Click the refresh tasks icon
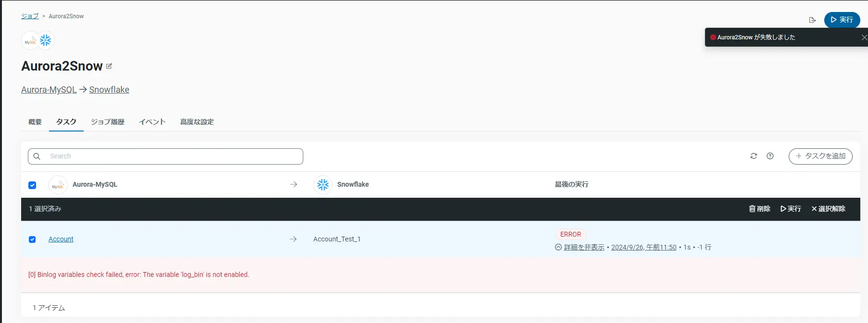 [754, 156]
